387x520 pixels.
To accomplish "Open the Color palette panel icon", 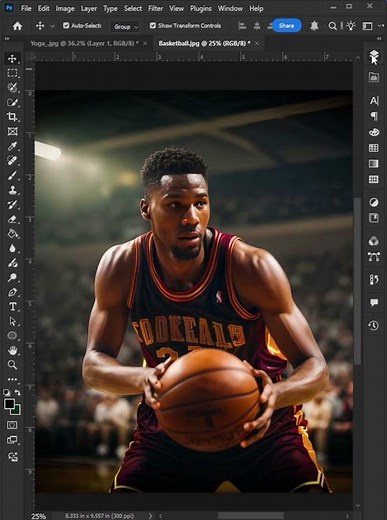I will coord(374,132).
